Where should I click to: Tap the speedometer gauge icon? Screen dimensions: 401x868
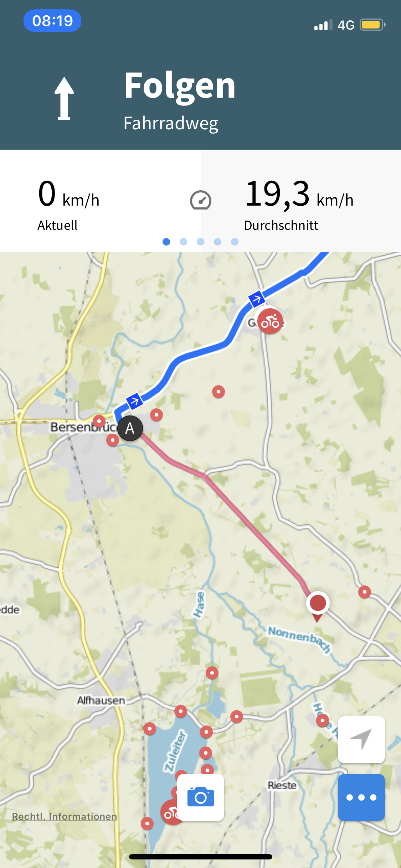click(x=201, y=200)
